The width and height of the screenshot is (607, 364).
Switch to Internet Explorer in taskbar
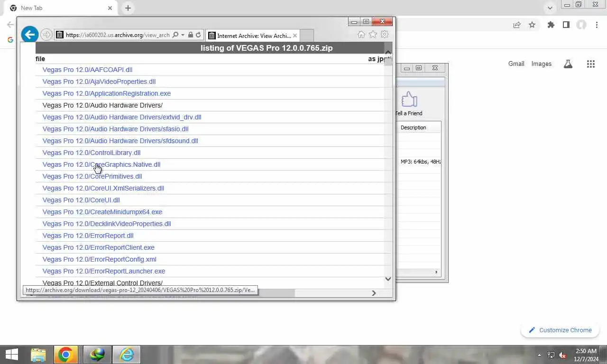click(x=127, y=355)
